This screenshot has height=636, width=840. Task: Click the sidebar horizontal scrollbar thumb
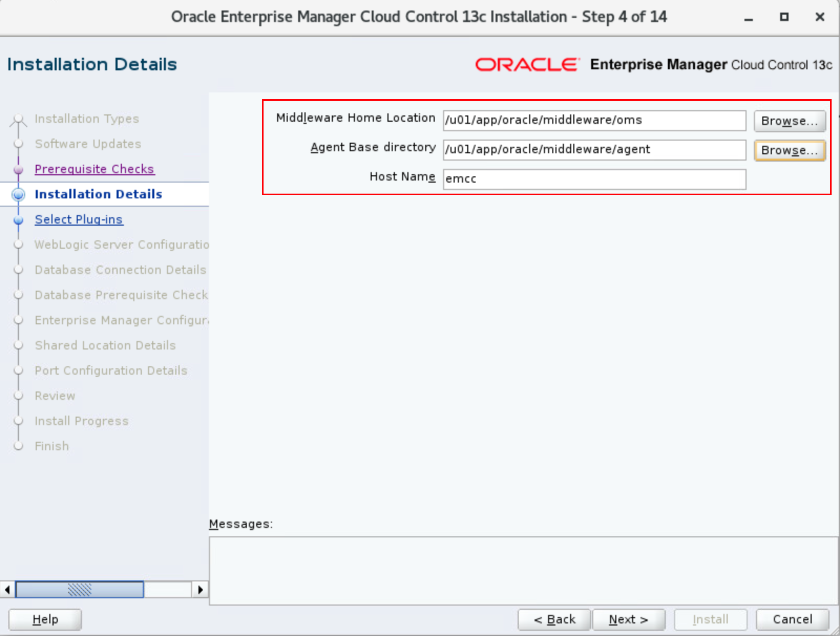click(x=80, y=589)
